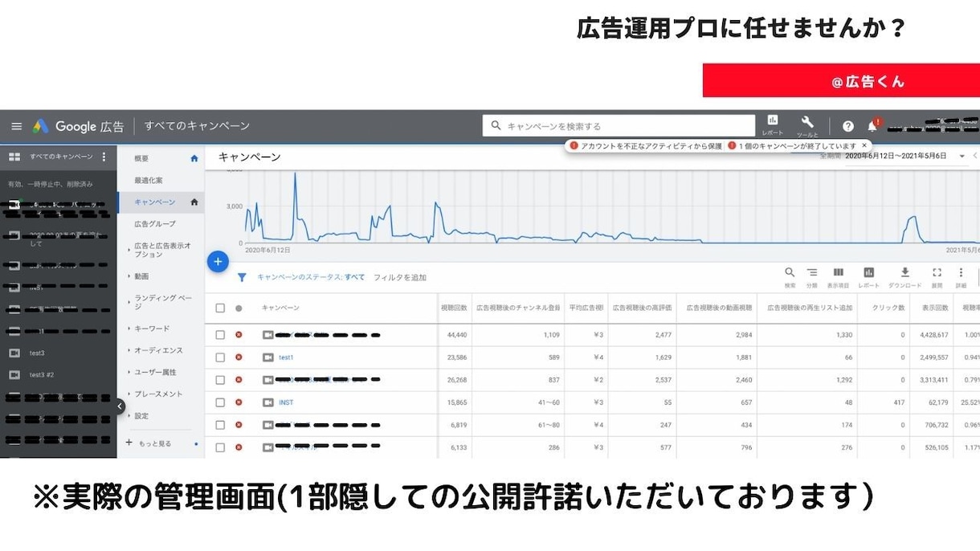Viewport: 980px width, 551px height.
Task: Check the box for the 44,440 views row
Action: (220, 334)
